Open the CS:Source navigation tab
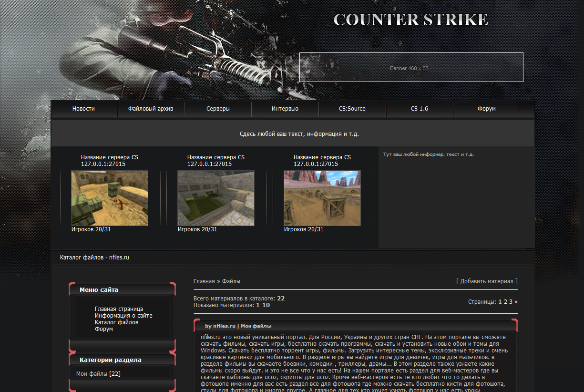Image resolution: width=584 pixels, height=392 pixels. pos(352,109)
